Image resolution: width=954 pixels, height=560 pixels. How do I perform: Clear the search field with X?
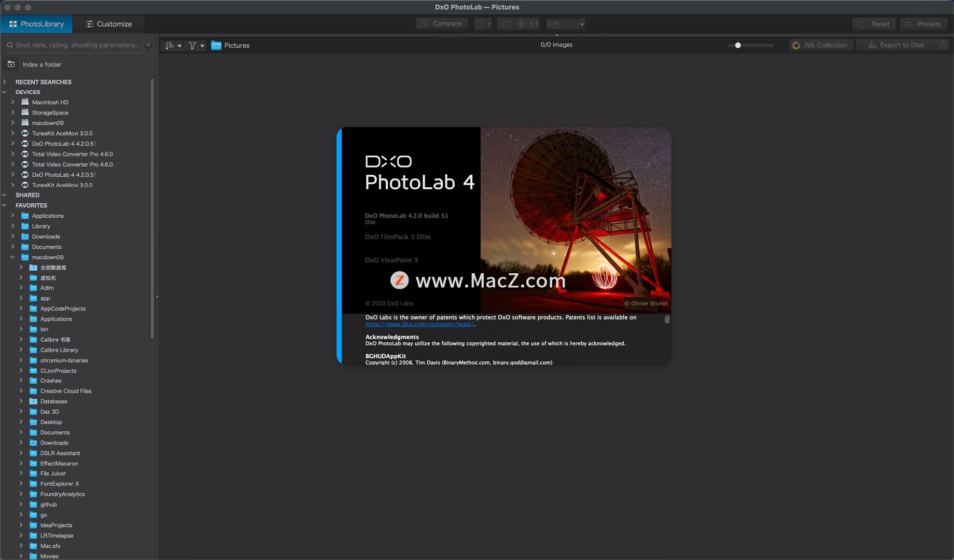(148, 45)
